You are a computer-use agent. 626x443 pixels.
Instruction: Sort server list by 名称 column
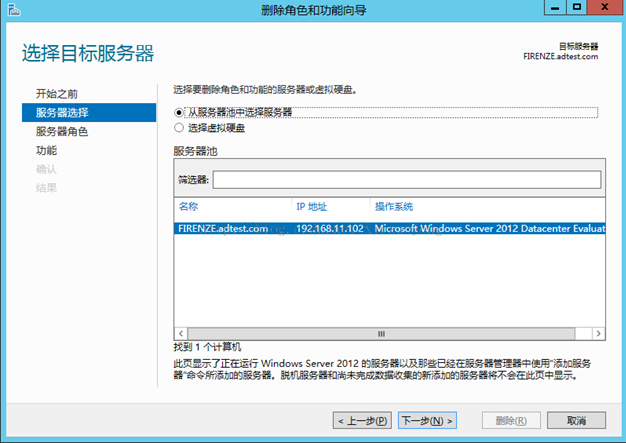point(188,207)
